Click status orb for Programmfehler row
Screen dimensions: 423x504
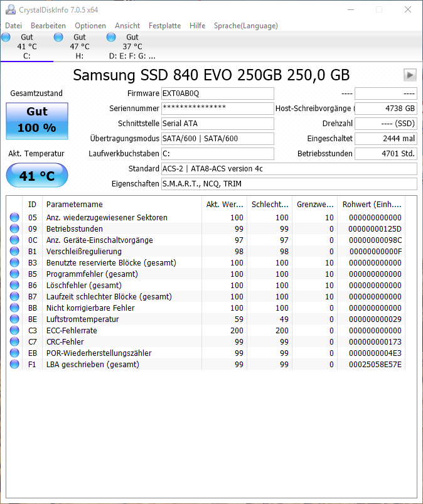(14, 274)
